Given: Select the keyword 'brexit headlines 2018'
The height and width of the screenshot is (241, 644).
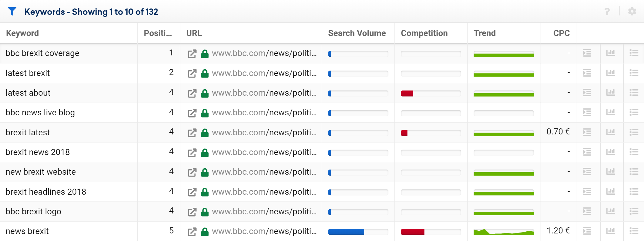Looking at the screenshot, I should click(46, 192).
